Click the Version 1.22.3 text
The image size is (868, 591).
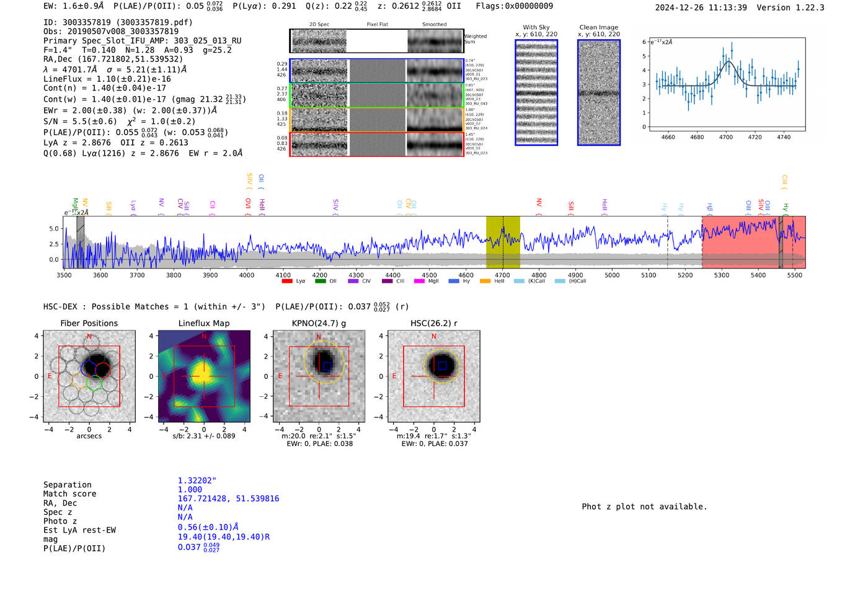[790, 7]
